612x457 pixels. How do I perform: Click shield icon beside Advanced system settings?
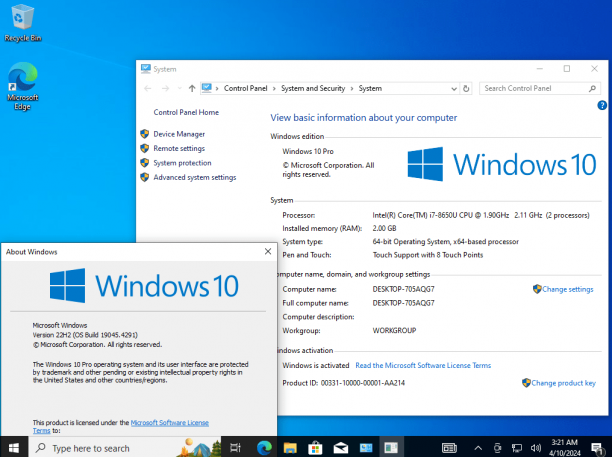coord(145,177)
